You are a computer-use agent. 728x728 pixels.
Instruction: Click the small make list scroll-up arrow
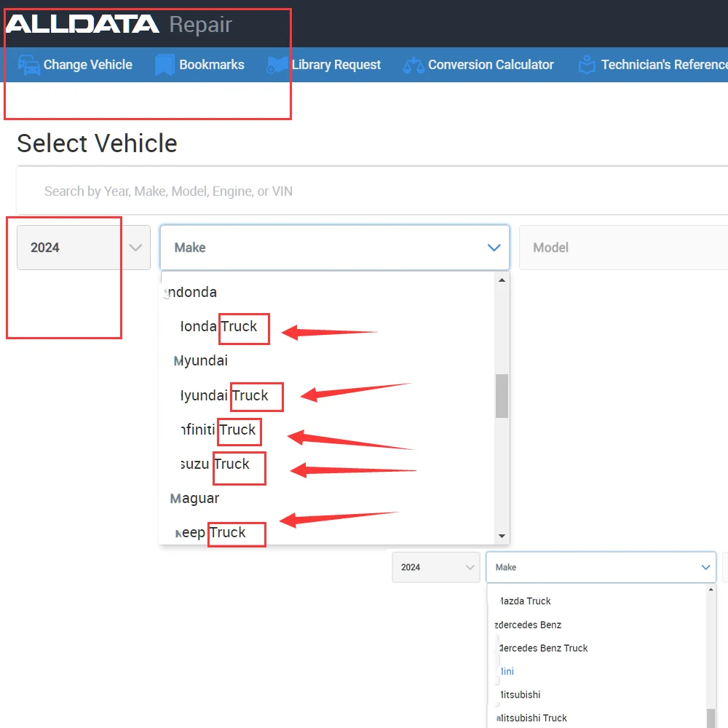tap(711, 590)
